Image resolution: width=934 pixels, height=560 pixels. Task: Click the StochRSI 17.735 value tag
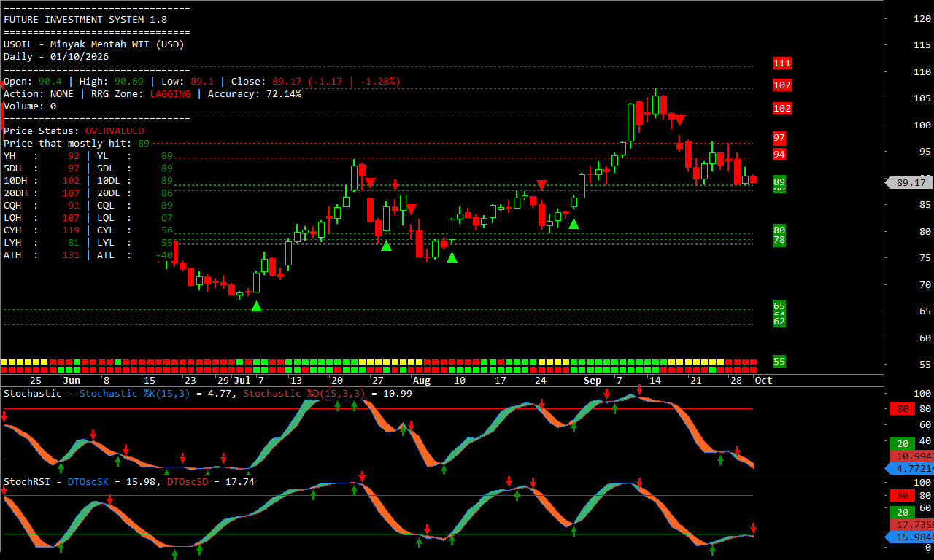[911, 525]
